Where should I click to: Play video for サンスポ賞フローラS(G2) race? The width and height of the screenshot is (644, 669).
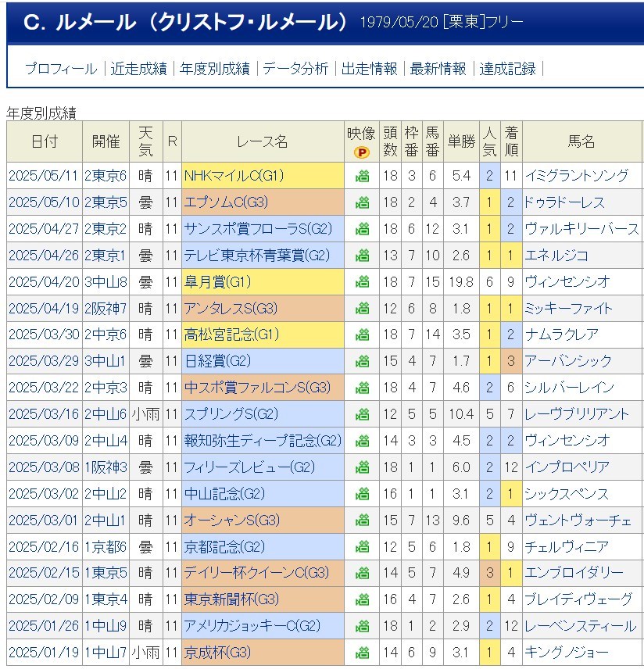tap(362, 229)
